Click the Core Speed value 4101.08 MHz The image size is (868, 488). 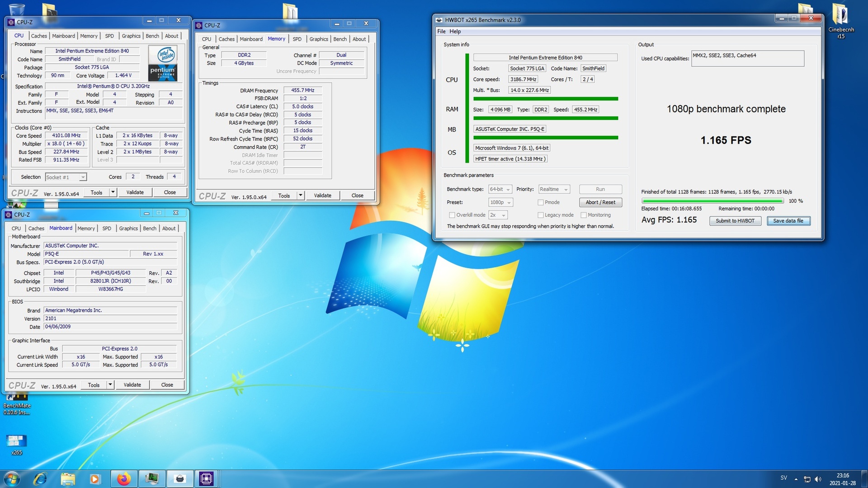click(66, 136)
